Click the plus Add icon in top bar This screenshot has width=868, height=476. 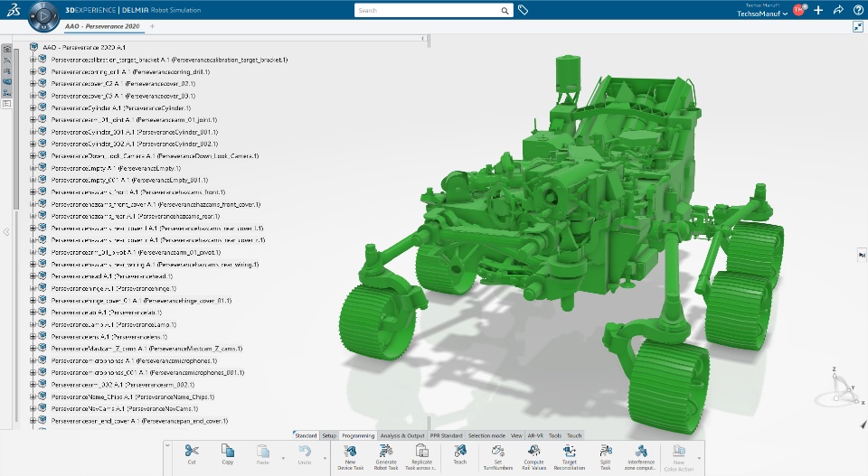pos(818,10)
